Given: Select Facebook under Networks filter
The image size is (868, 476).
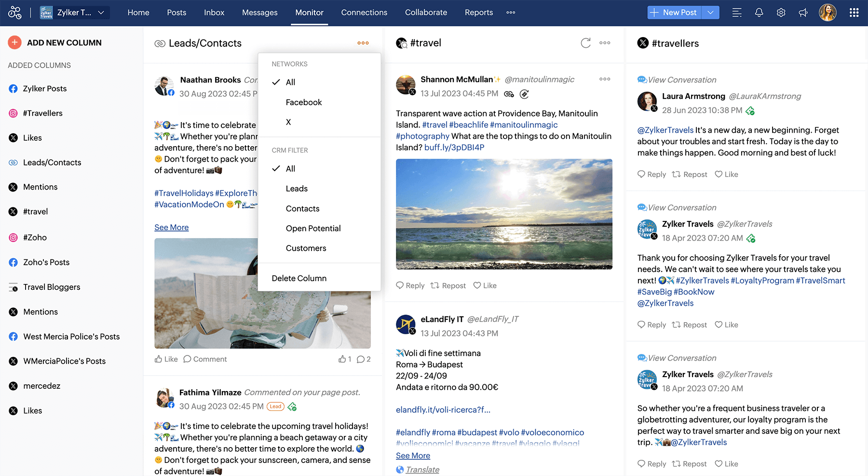Looking at the screenshot, I should click(303, 102).
